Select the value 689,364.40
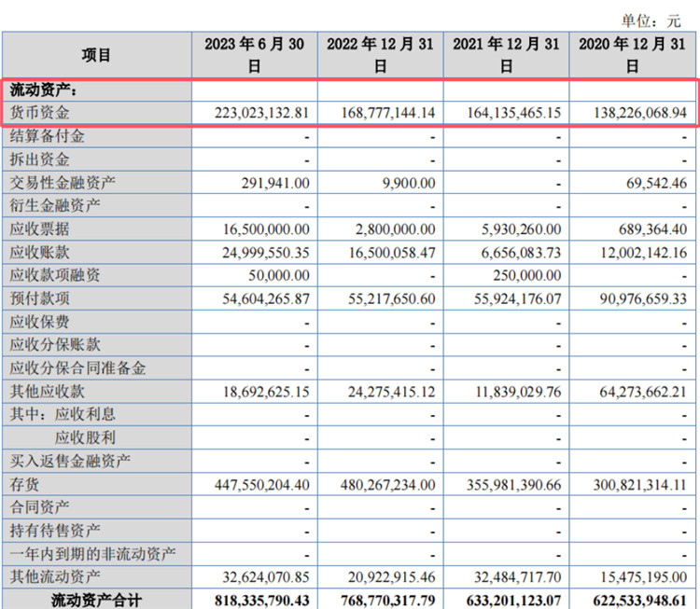Image resolution: width=700 pixels, height=609 pixels. click(x=653, y=229)
